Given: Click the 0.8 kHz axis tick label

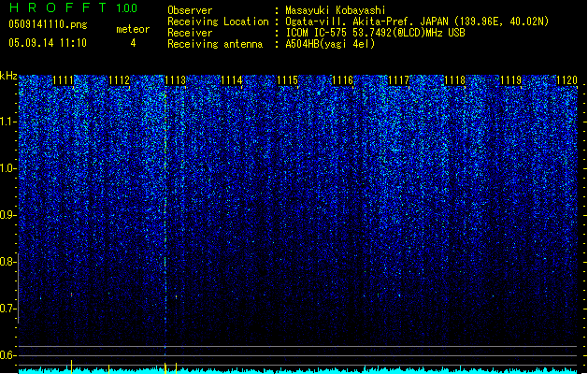Looking at the screenshot, I should (x=7, y=262).
